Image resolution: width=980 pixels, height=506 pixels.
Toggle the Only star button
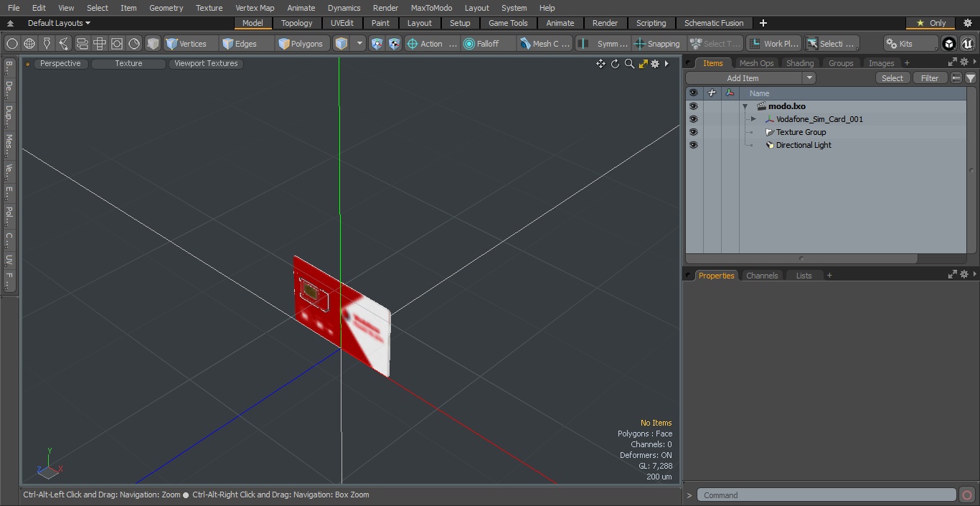[x=930, y=23]
